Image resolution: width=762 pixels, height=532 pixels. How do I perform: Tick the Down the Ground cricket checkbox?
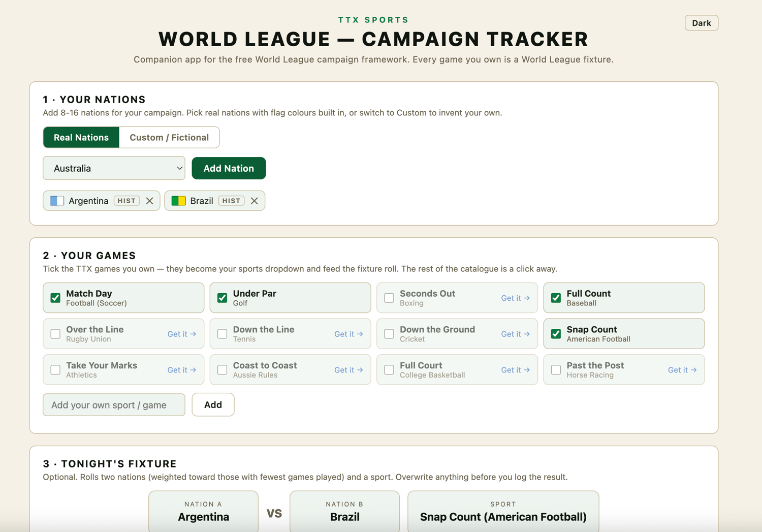pyautogui.click(x=389, y=334)
